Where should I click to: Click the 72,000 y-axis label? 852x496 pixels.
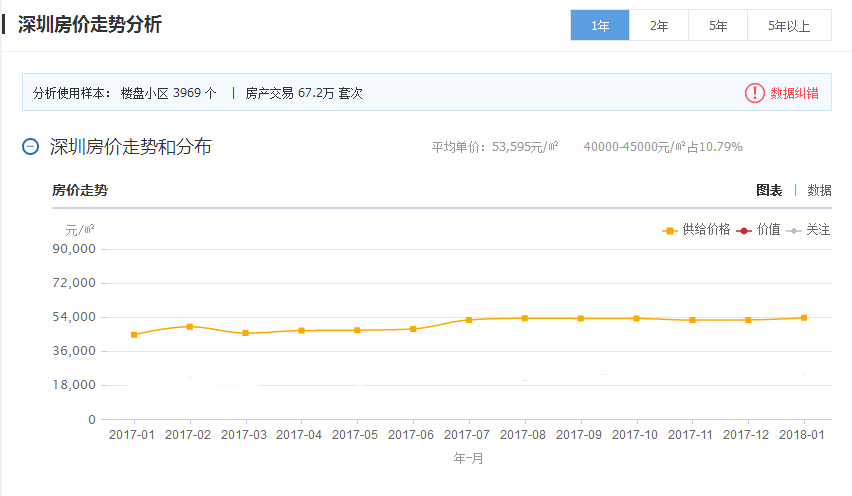tap(74, 282)
